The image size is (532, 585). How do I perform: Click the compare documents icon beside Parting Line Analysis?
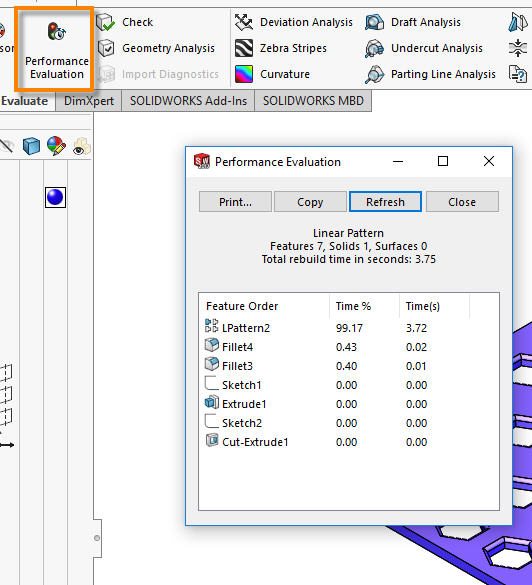(518, 74)
